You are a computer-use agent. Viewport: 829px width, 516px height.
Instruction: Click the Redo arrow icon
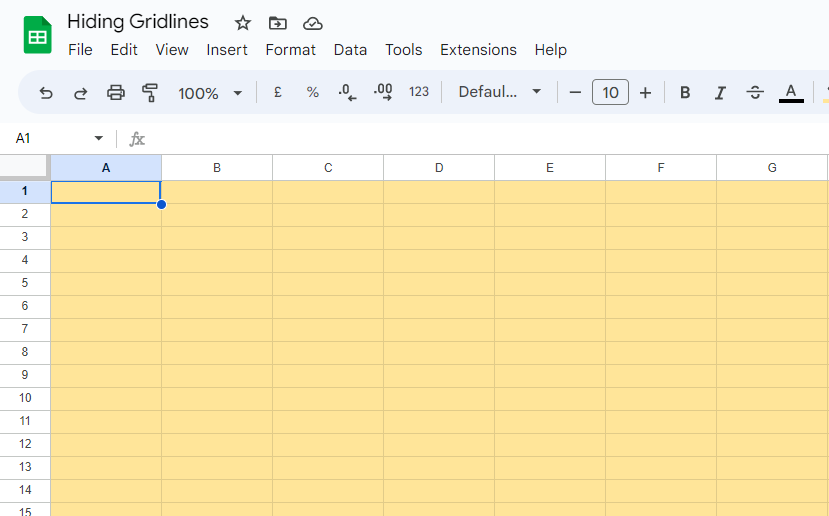80,93
